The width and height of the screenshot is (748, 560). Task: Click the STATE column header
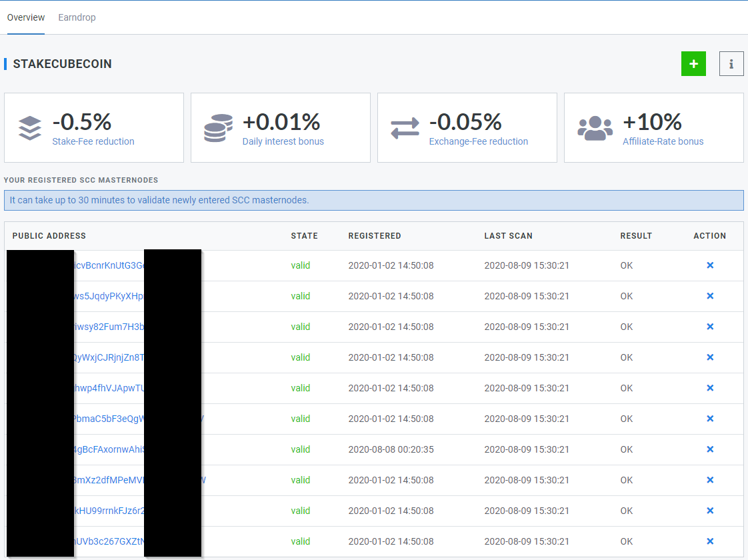tap(305, 235)
